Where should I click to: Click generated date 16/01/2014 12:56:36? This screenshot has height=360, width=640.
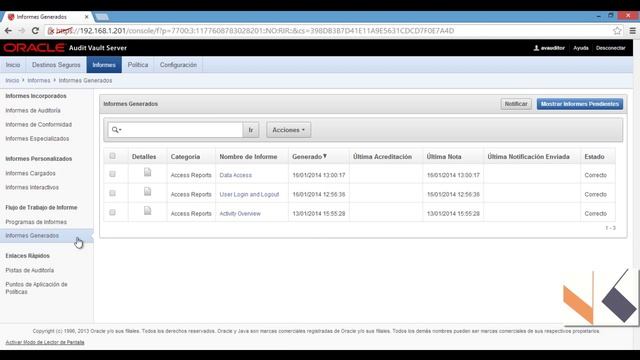(x=319, y=194)
